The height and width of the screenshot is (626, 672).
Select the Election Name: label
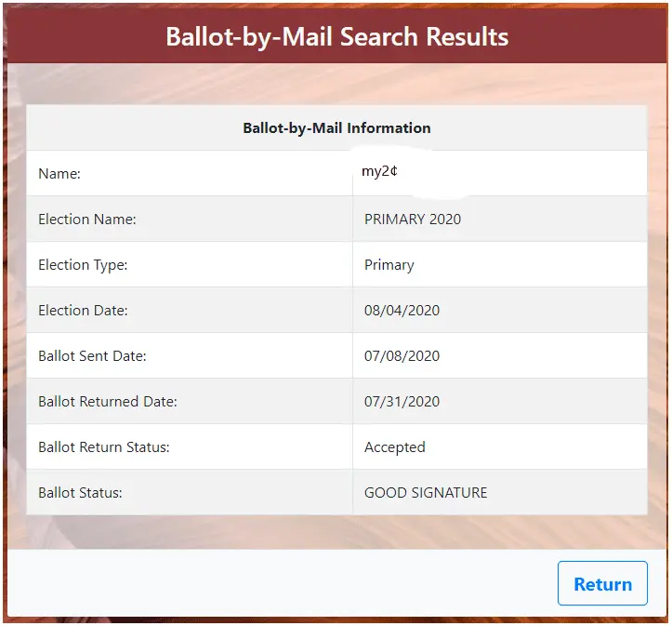[x=87, y=220]
